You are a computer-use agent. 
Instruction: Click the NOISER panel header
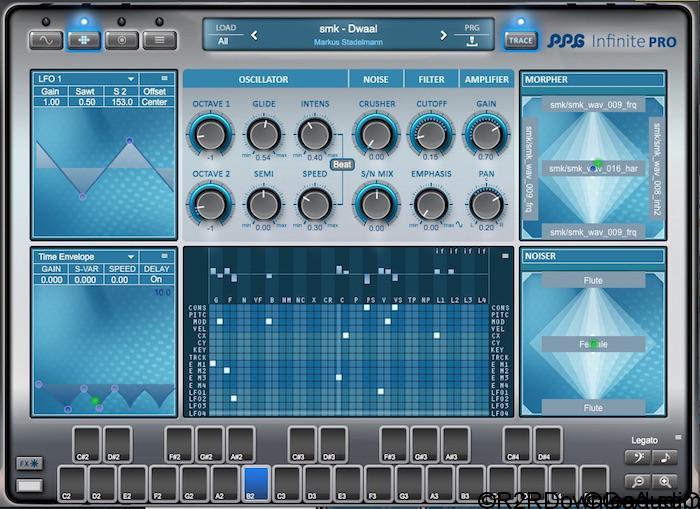click(593, 256)
